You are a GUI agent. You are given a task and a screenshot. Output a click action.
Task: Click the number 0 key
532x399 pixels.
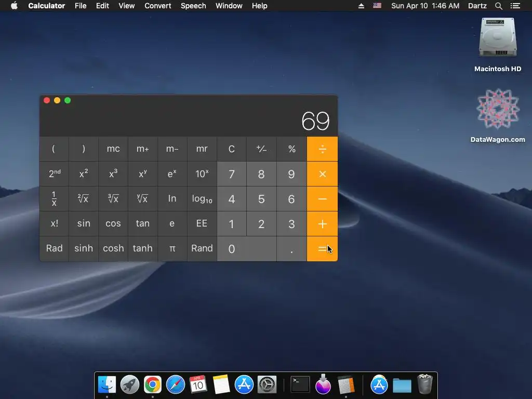pyautogui.click(x=247, y=249)
